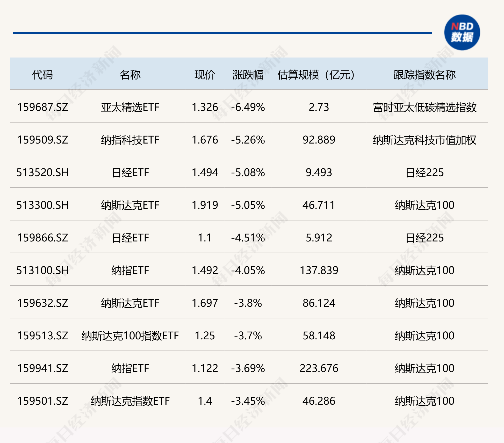504x443 pixels.
Task: Click code 159866.SZ
Action: (x=43, y=238)
